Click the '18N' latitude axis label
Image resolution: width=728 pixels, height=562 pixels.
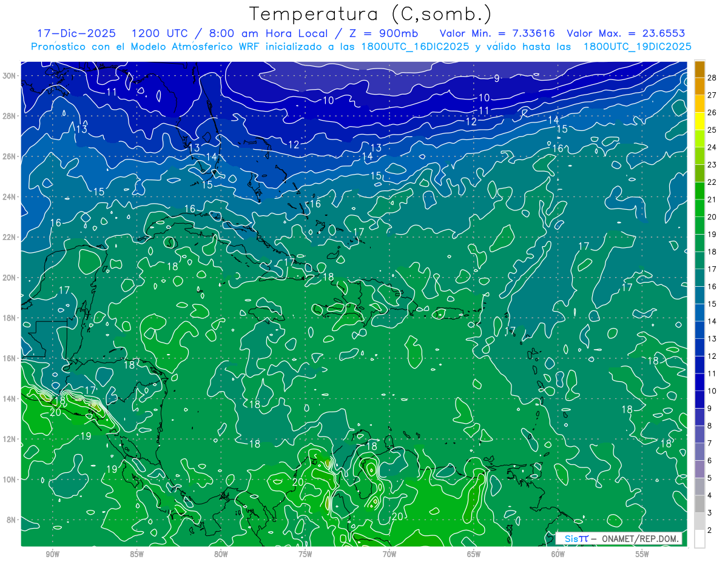[x=10, y=318]
